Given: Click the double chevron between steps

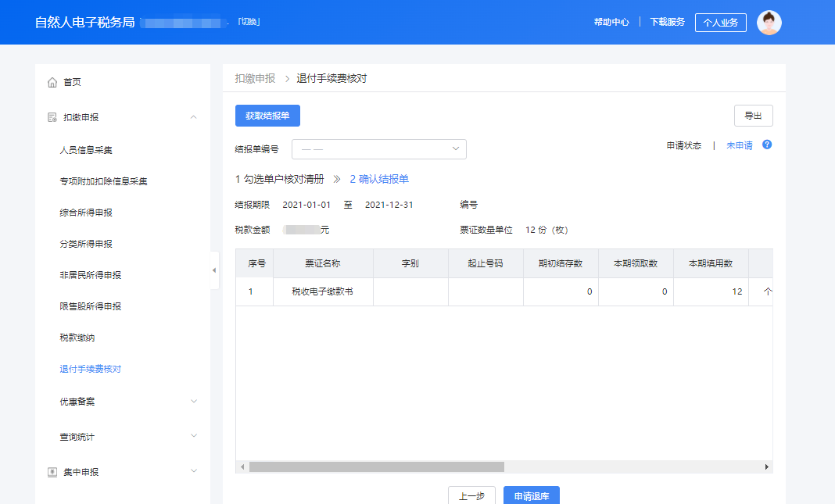Looking at the screenshot, I should 336,180.
